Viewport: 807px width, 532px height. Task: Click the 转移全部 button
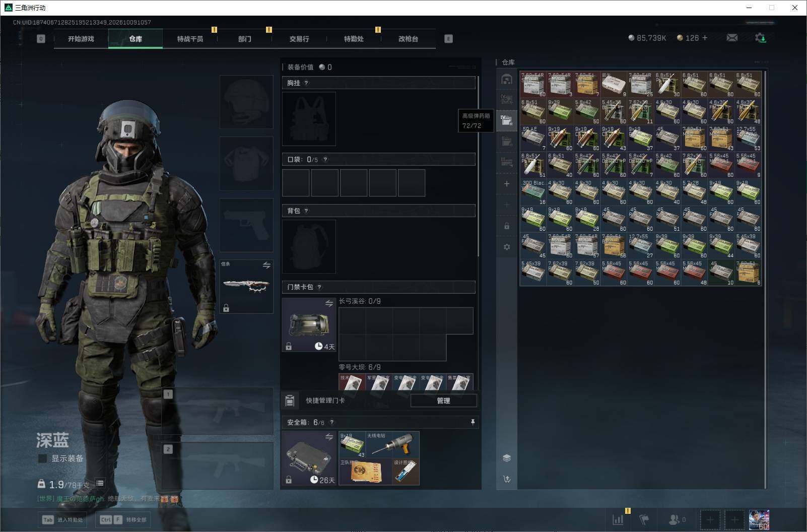tap(123, 519)
